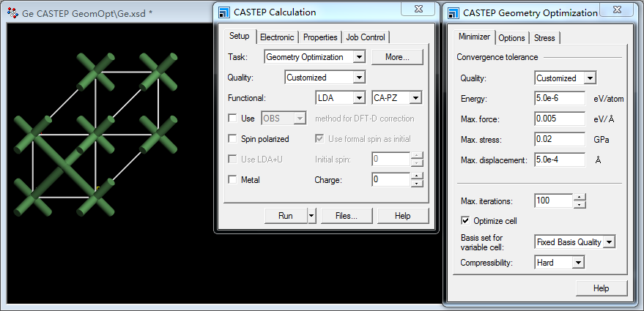Click the Energy tolerance input field

pyautogui.click(x=559, y=99)
